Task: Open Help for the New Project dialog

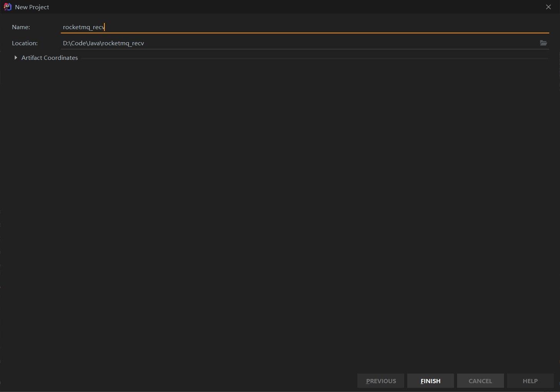Action: [530, 380]
